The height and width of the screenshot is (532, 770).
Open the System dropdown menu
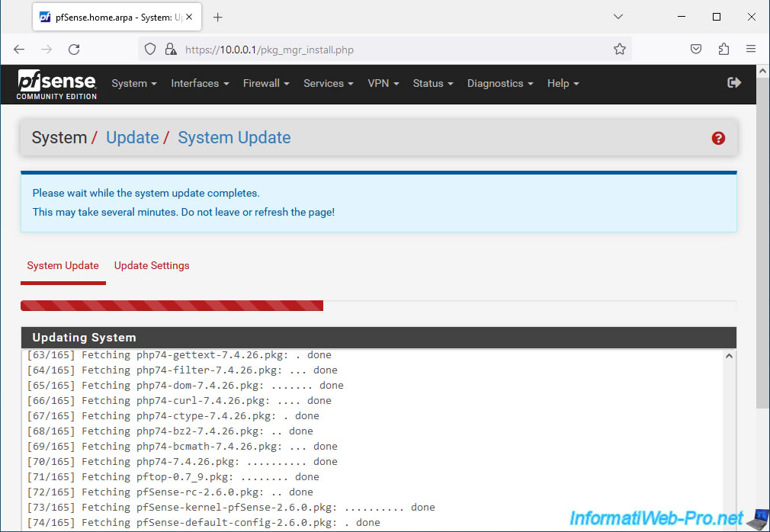[x=134, y=83]
